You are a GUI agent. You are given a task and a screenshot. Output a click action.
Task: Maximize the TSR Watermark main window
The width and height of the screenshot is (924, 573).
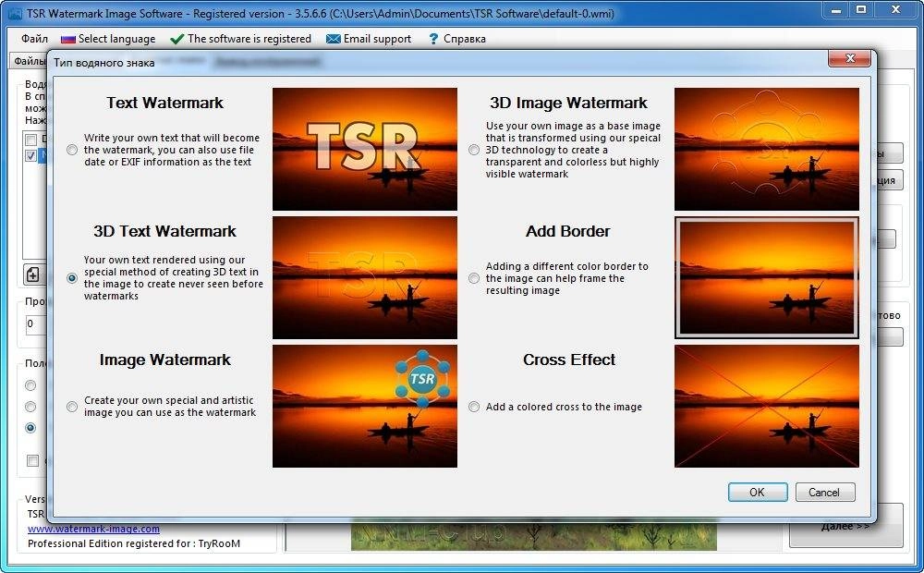coord(862,9)
